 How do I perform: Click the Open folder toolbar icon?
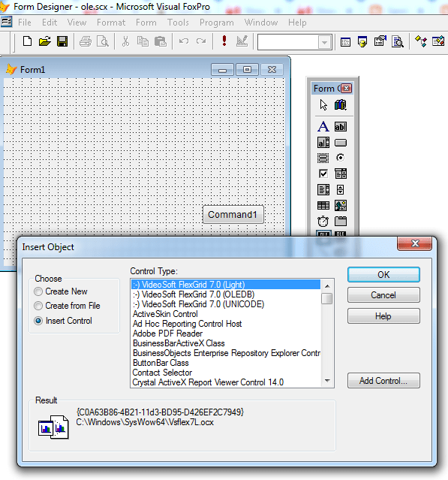click(x=44, y=41)
